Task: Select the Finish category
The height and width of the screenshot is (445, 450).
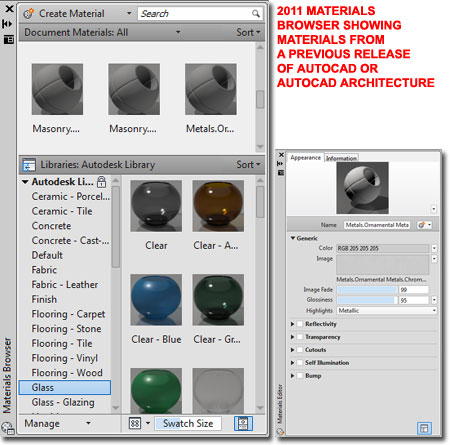Action: point(44,299)
